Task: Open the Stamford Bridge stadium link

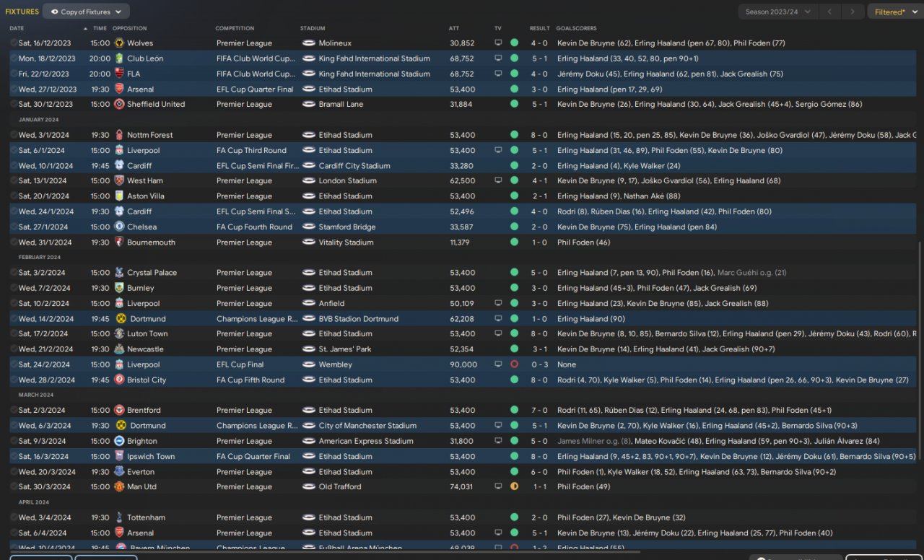Action: (x=347, y=227)
